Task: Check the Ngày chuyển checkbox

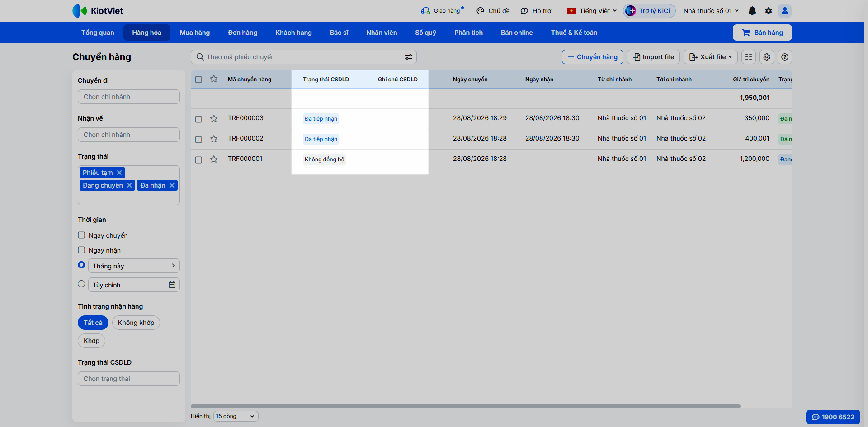Action: tap(81, 235)
